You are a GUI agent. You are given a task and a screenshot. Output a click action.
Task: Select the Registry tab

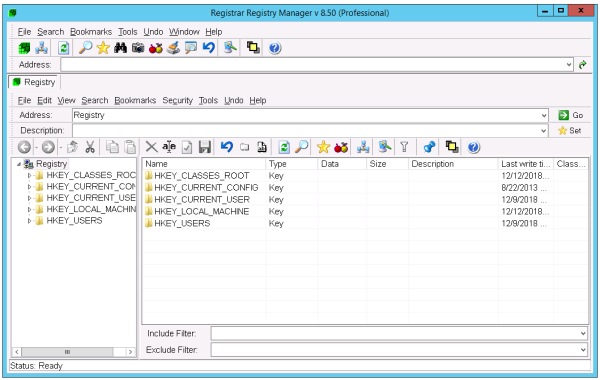(34, 82)
